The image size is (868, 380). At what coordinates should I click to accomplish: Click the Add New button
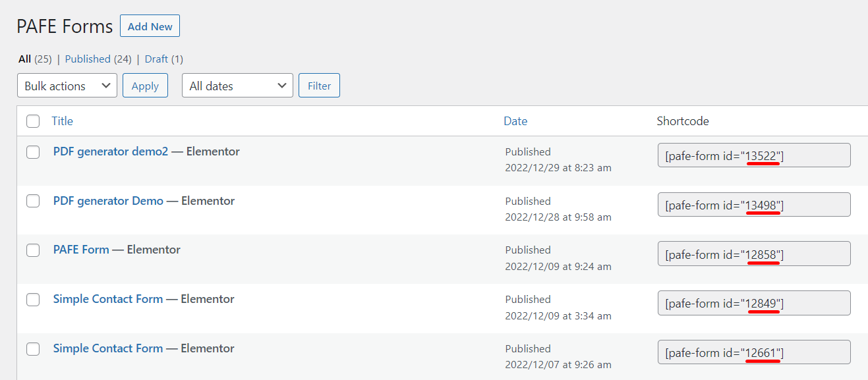click(150, 26)
